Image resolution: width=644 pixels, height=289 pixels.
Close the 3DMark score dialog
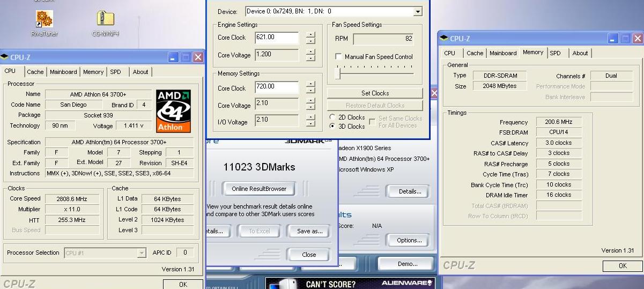coord(309,255)
